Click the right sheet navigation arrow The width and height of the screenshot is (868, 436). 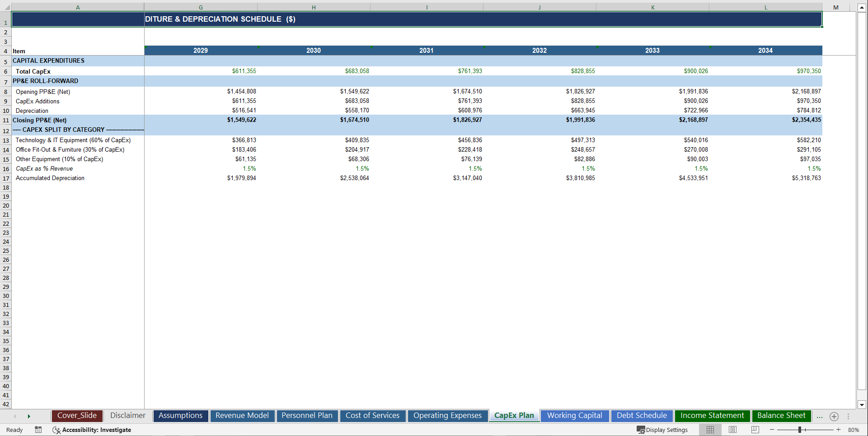tap(29, 416)
